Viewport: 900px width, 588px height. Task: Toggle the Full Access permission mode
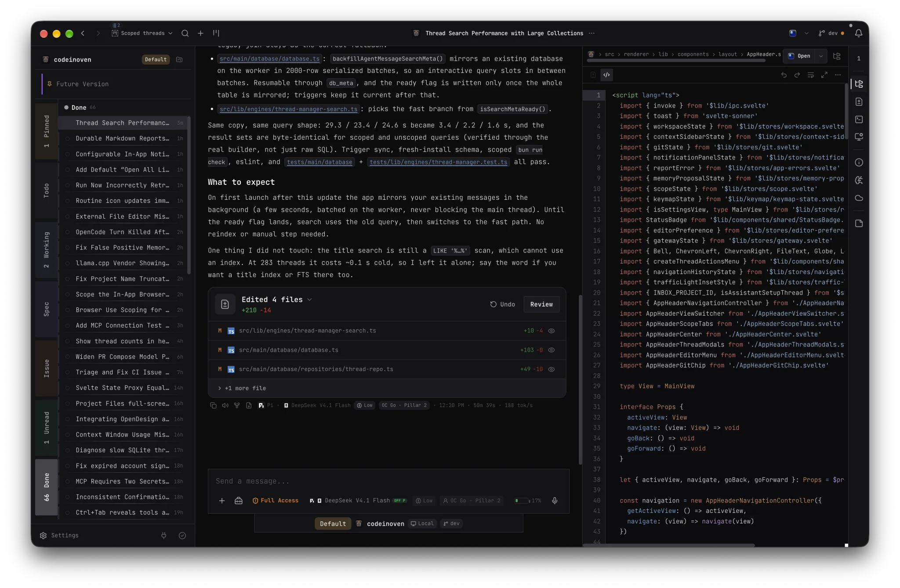276,501
